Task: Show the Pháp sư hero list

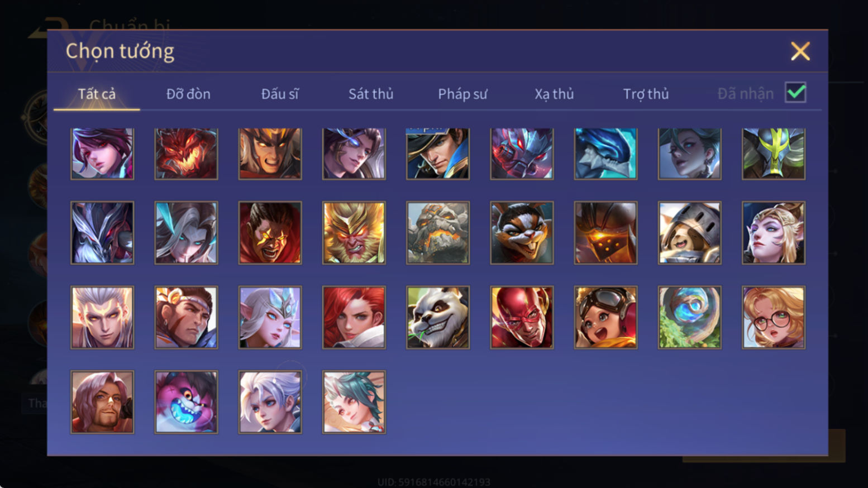Action: (462, 94)
